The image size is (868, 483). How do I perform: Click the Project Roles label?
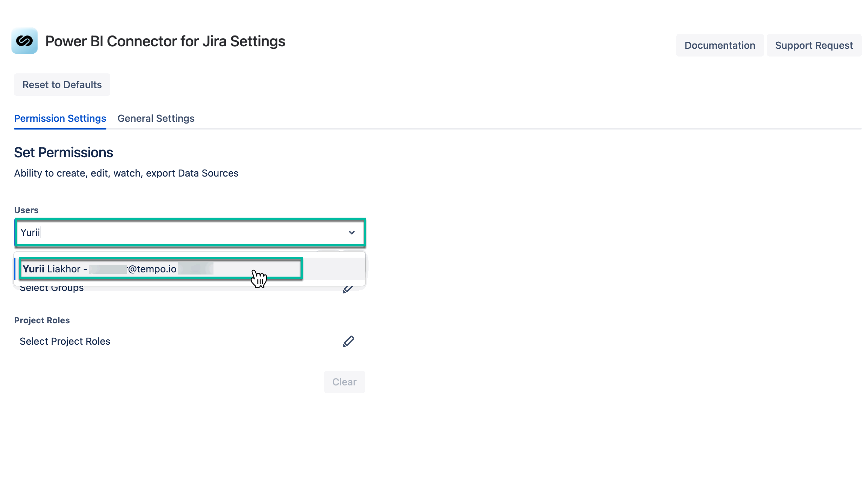point(42,320)
